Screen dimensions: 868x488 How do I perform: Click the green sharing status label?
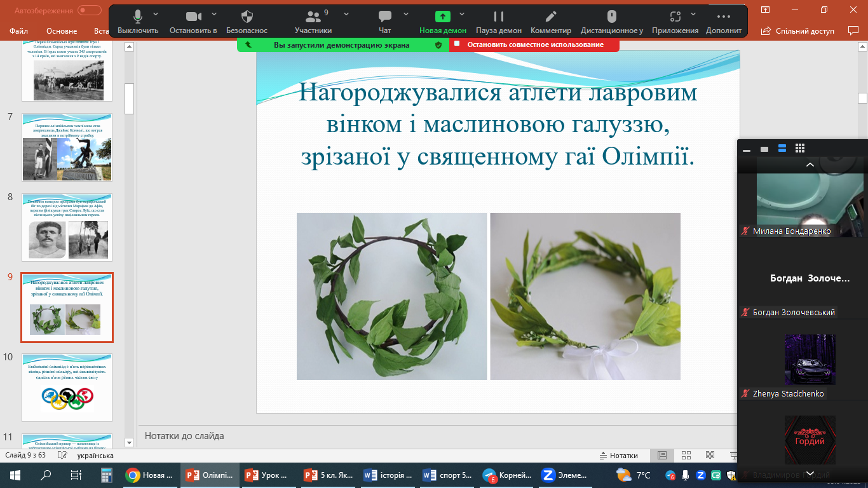click(341, 45)
